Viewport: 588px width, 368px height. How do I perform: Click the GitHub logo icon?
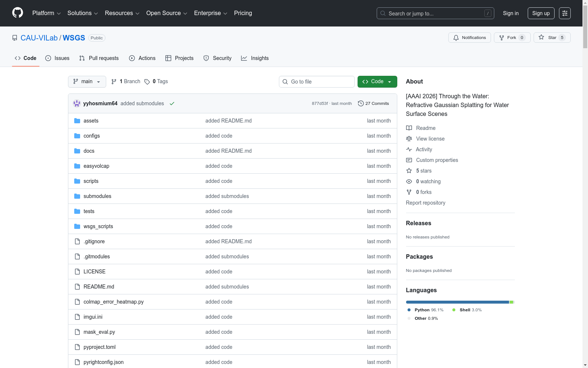click(18, 13)
